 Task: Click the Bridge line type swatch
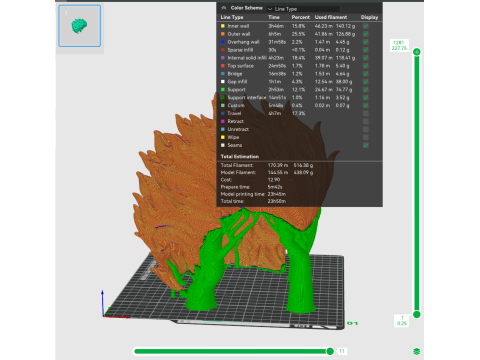click(x=223, y=74)
